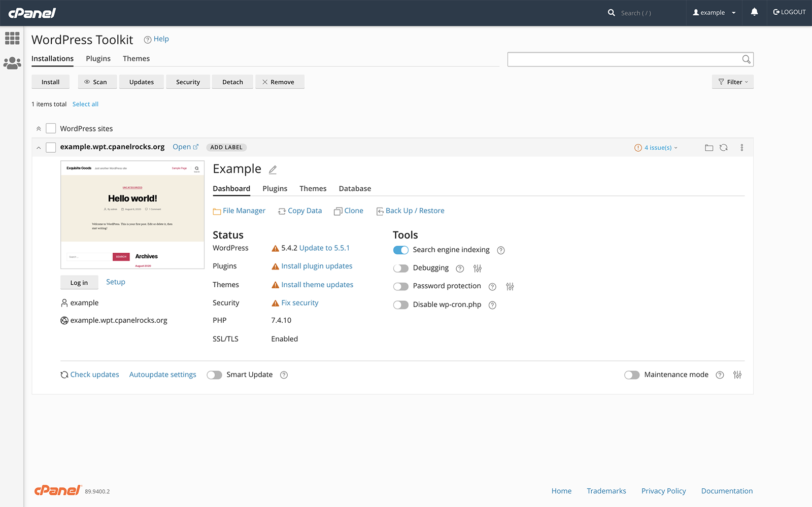Open the three-dot more options menu
812x507 pixels.
(741, 148)
